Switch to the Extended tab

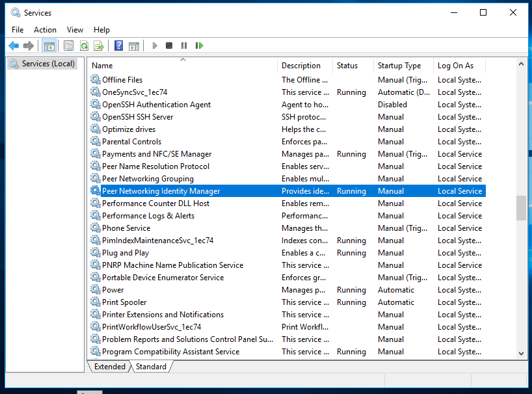click(109, 367)
